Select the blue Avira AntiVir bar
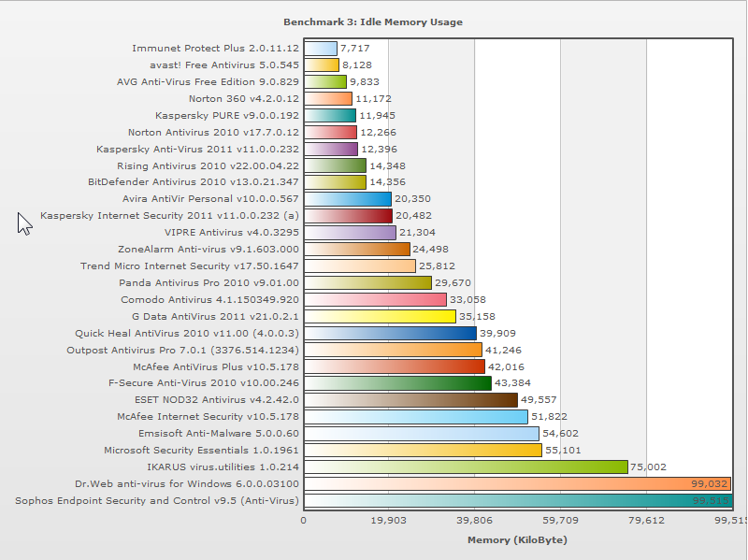The width and height of the screenshot is (748, 560). (348, 198)
